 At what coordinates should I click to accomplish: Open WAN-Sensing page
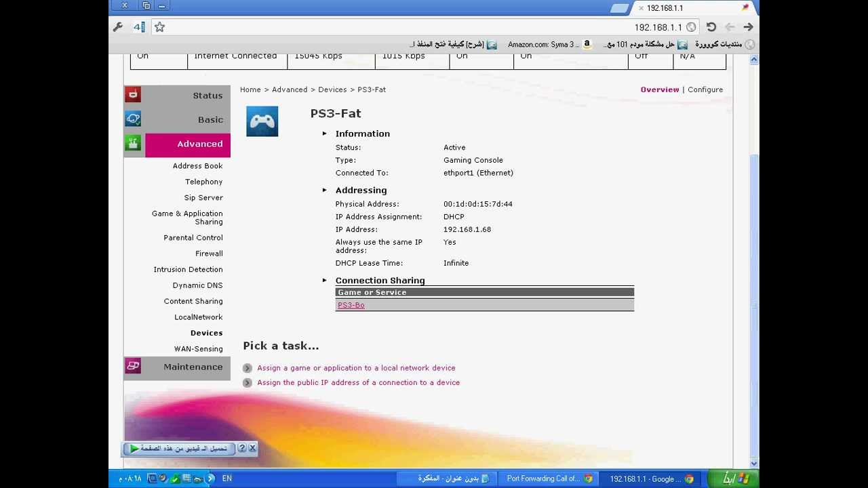coord(198,349)
